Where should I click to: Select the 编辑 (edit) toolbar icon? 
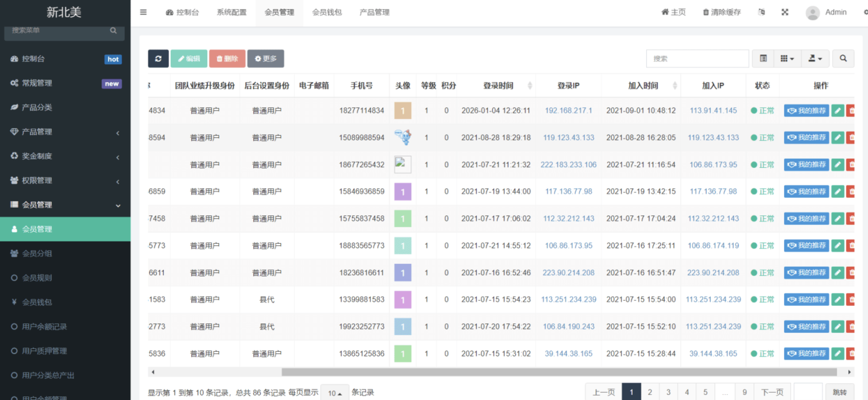(189, 58)
